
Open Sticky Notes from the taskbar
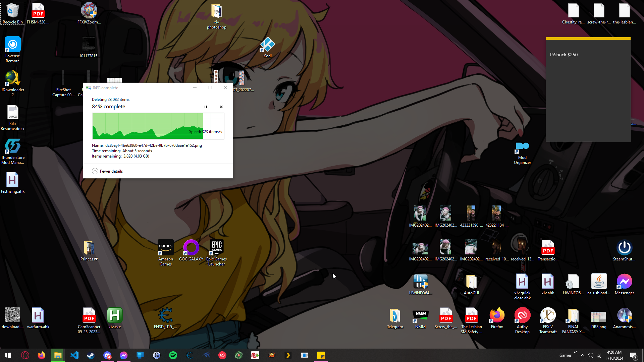321,355
